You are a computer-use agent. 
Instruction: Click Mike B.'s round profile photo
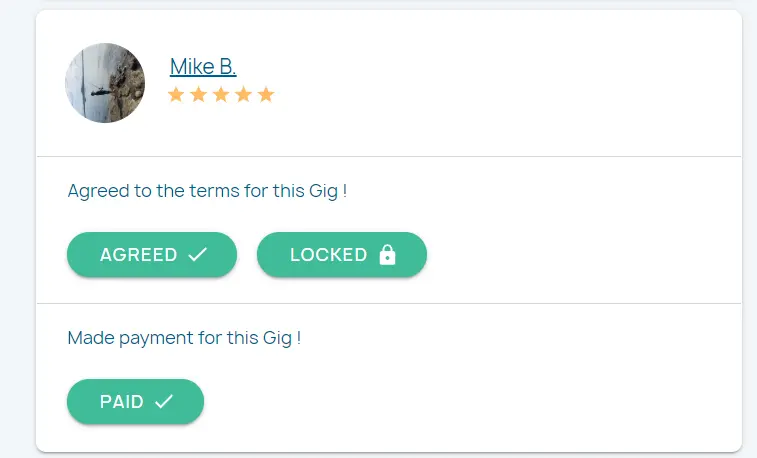coord(105,83)
